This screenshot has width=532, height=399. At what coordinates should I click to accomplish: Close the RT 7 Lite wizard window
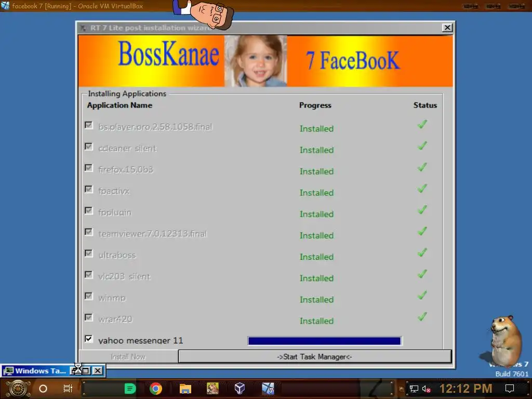[447, 28]
